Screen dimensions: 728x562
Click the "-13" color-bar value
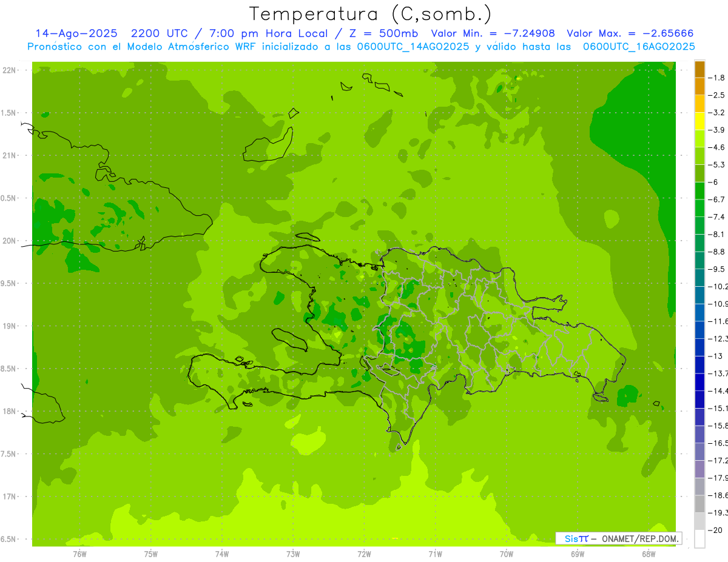point(715,356)
